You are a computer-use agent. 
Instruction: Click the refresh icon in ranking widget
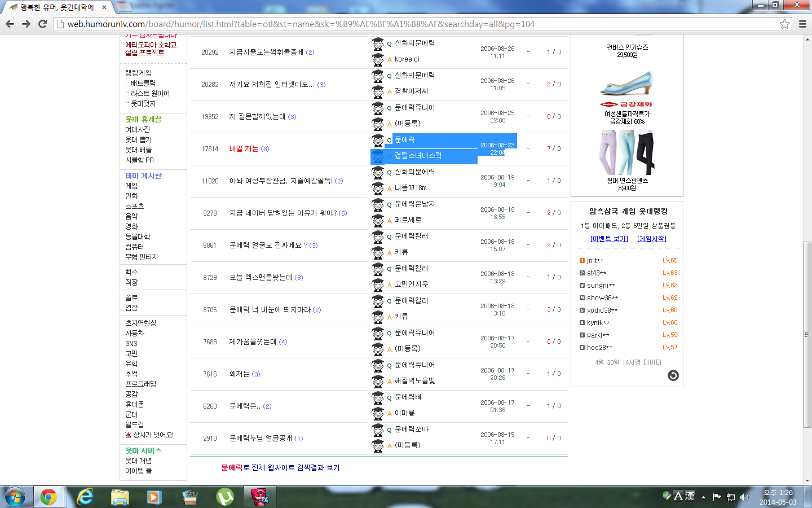tap(673, 375)
